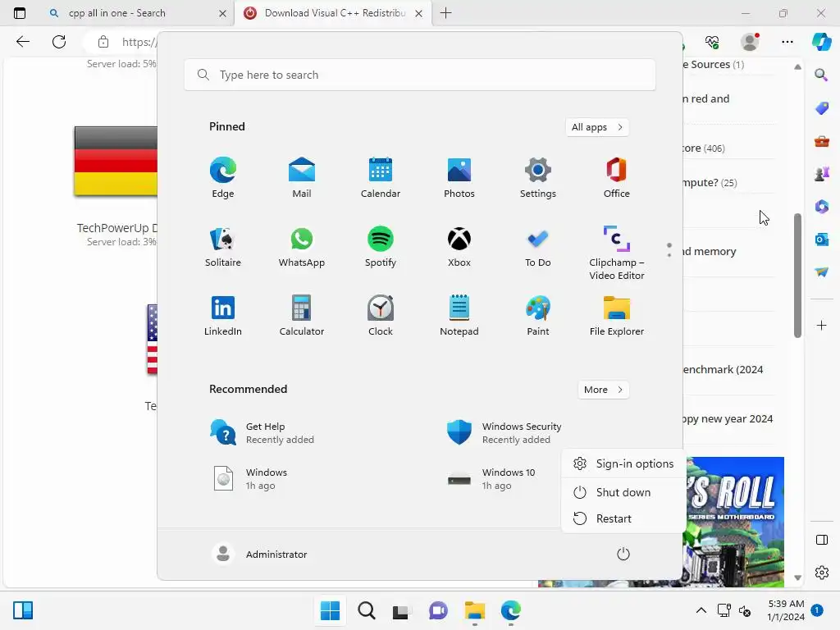Launch WhatsApp from Start menu
This screenshot has width=840, height=630.
(x=302, y=246)
